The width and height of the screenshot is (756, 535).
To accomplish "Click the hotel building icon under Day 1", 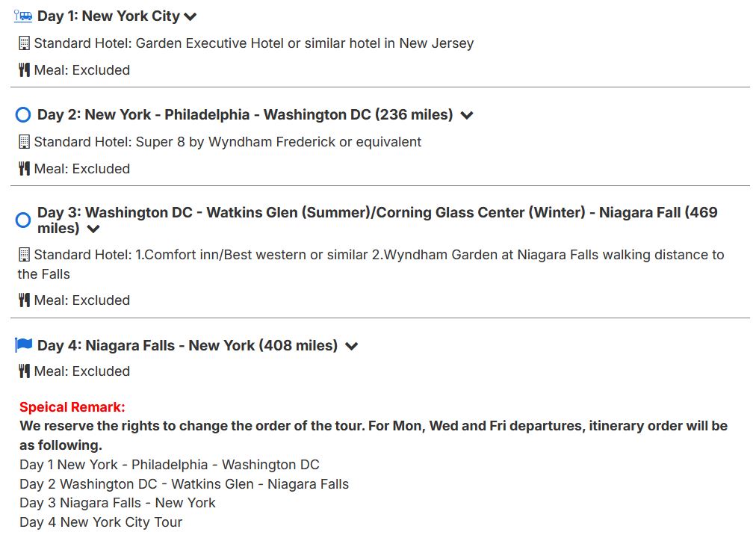I will pyautogui.click(x=24, y=43).
